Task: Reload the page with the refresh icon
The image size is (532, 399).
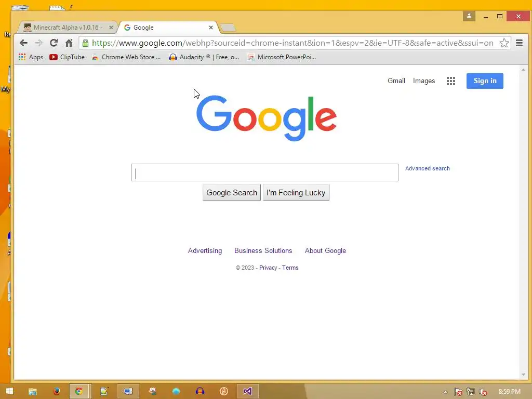Action: coord(54,43)
